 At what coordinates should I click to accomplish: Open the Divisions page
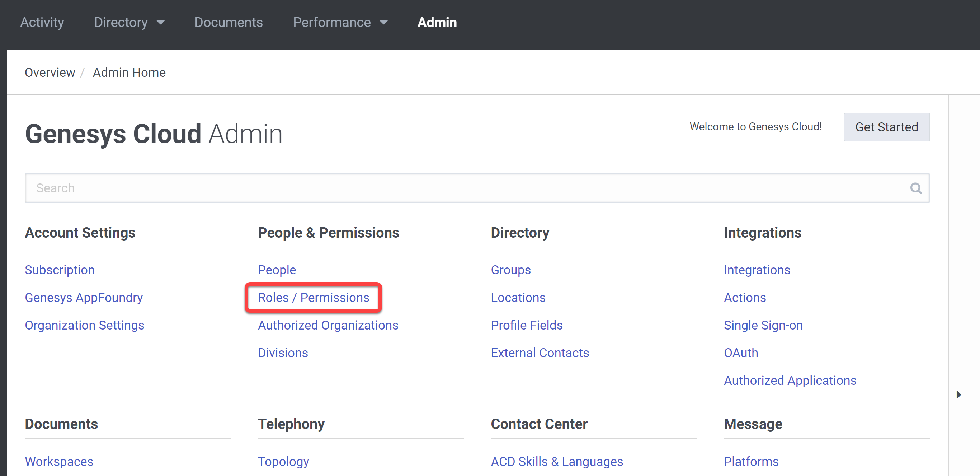tap(283, 353)
